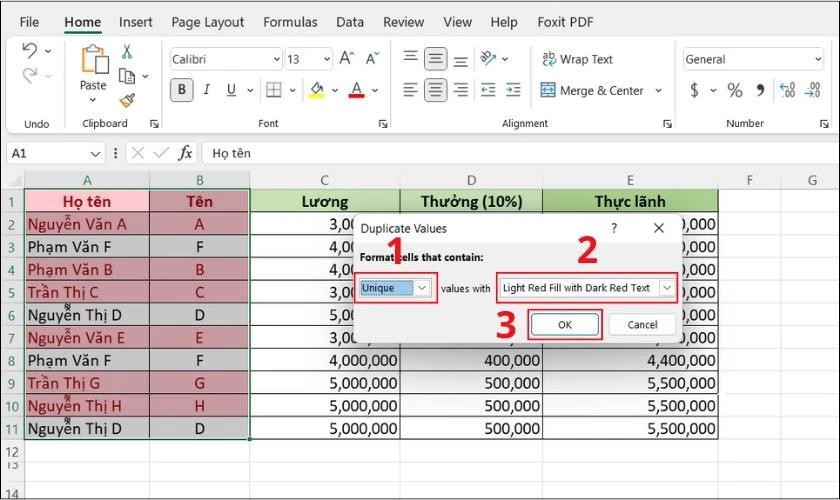Click the Cut scissors icon
The width and height of the screenshot is (840, 500).
point(127,51)
